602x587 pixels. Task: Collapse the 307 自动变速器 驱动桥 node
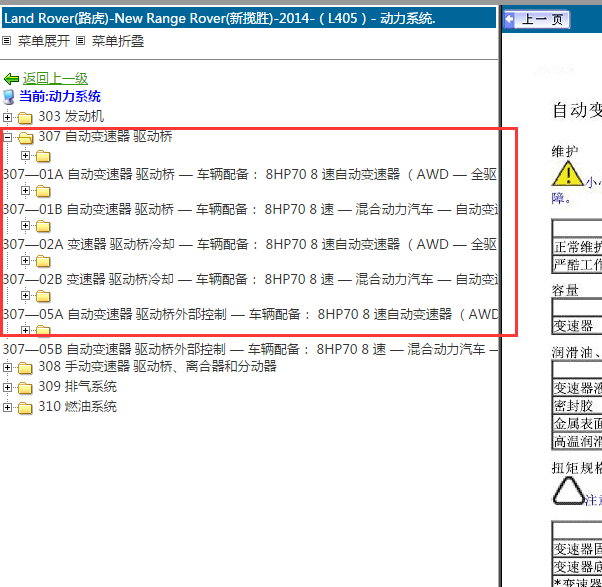pos(7,137)
